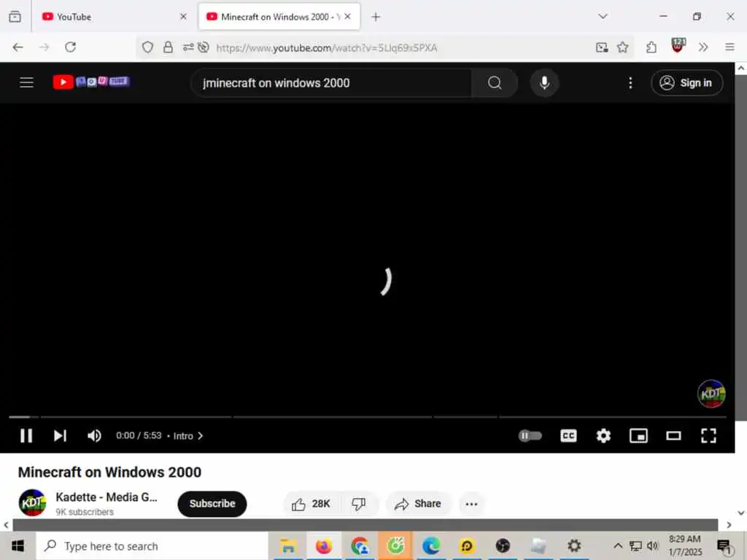Open the Windows Start menu
The image size is (747, 560).
(x=18, y=545)
